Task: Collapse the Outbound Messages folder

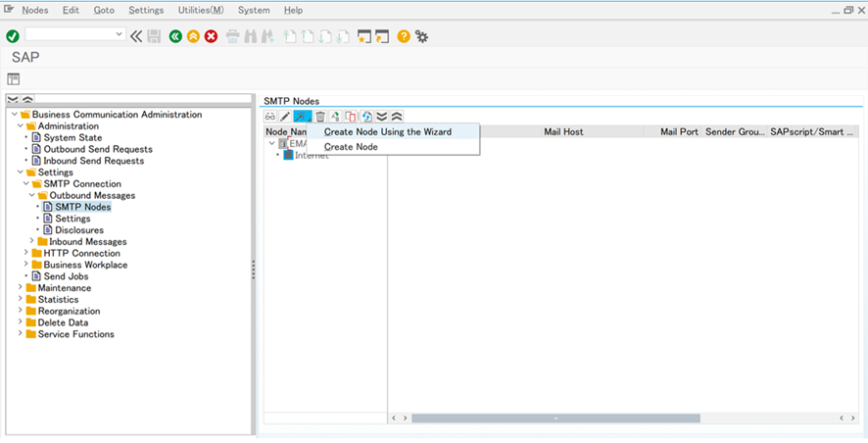Action: click(32, 195)
